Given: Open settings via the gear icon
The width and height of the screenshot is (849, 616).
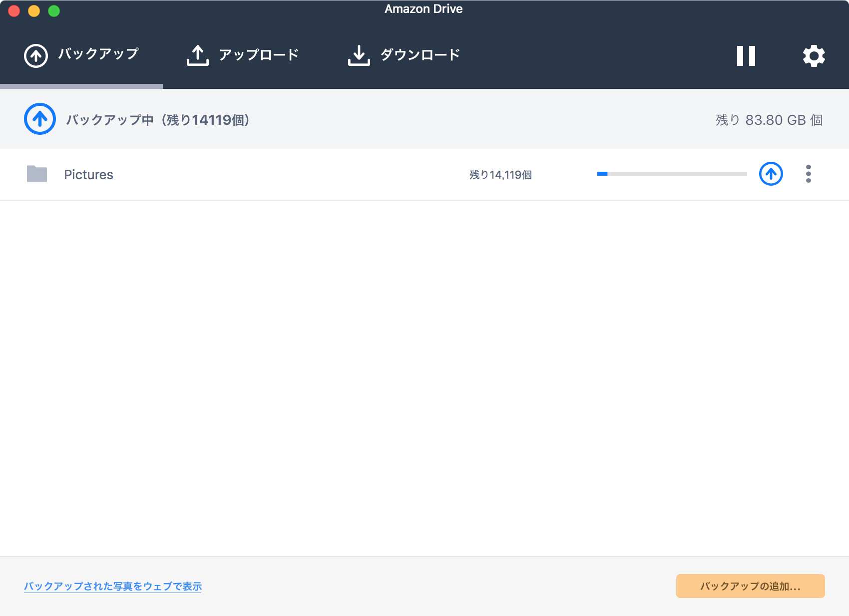Looking at the screenshot, I should (x=814, y=56).
